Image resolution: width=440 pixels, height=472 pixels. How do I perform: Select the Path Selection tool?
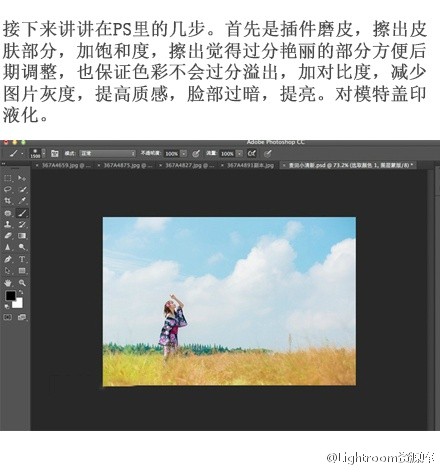tap(8, 271)
